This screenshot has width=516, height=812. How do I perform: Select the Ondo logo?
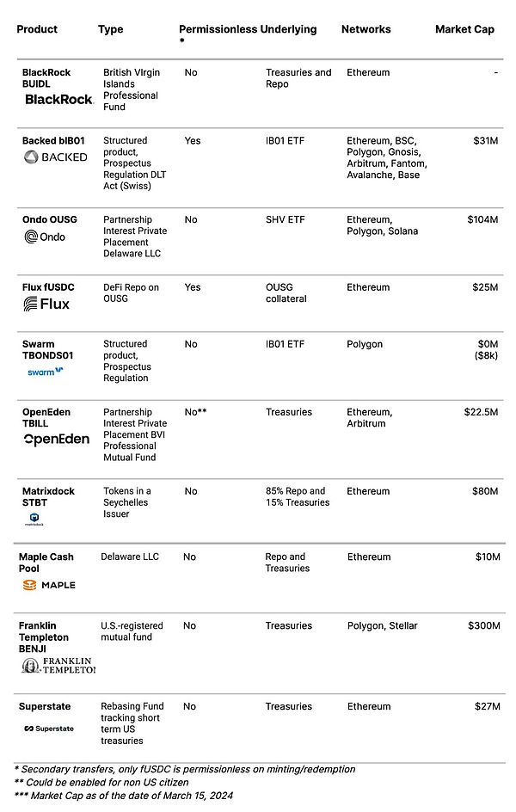click(45, 237)
